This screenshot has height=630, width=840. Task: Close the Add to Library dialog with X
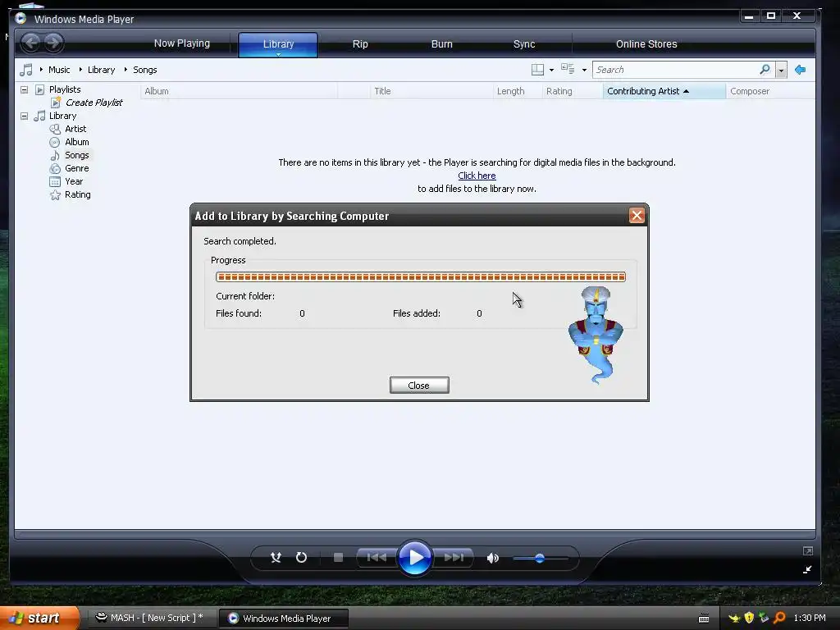click(637, 216)
